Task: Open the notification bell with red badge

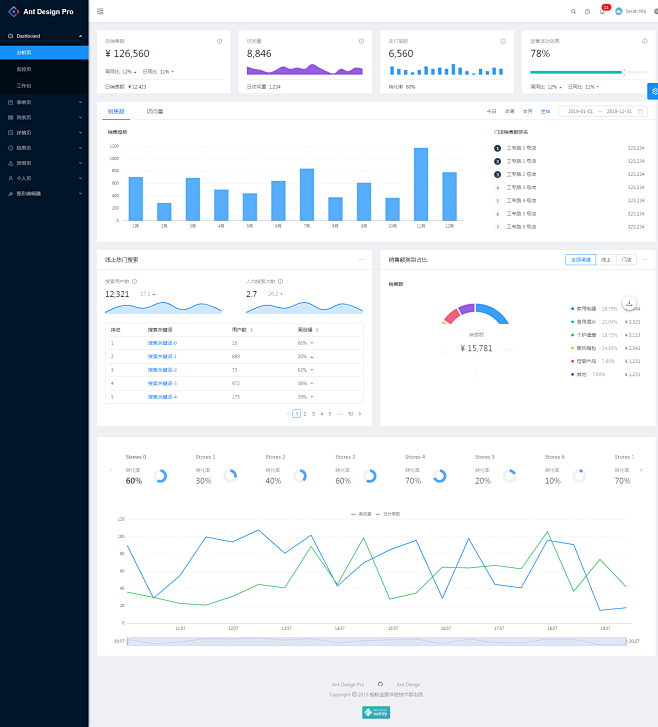Action: tap(602, 11)
